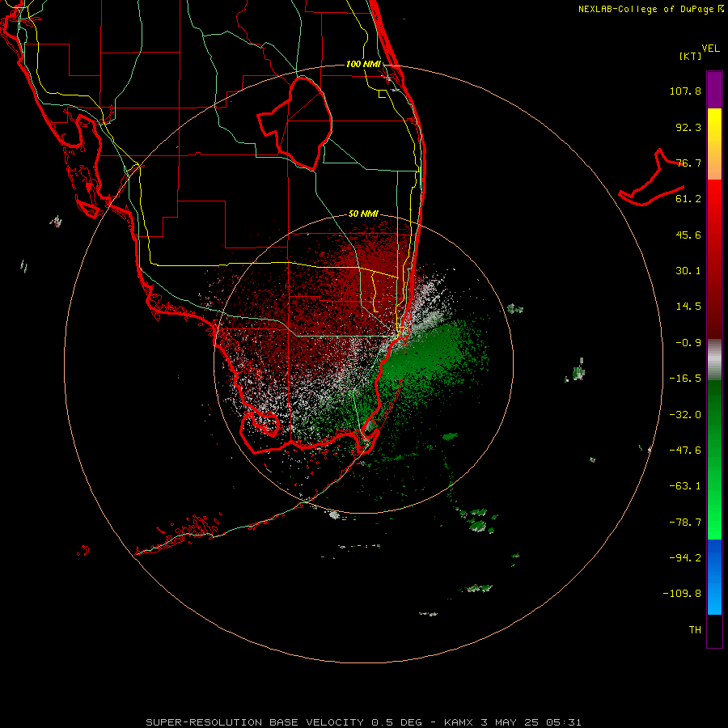Click the 50 NMI range ring label
Screen dimensions: 728x728
click(363, 214)
